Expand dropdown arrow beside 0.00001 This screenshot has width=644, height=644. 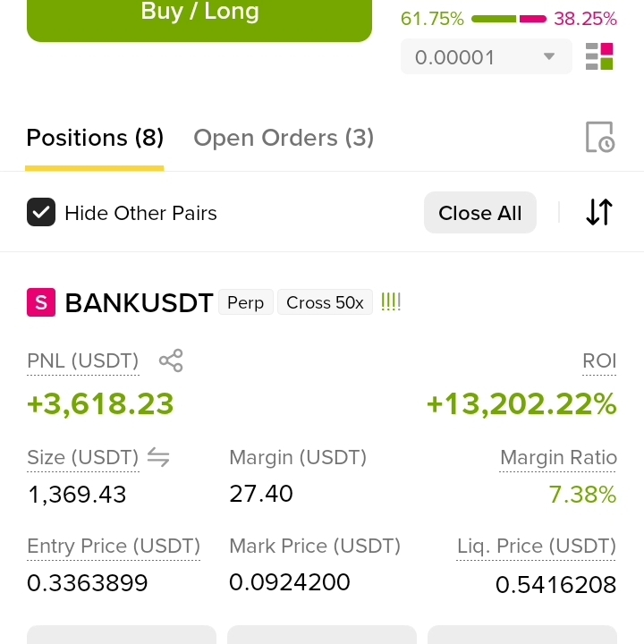pyautogui.click(x=549, y=56)
